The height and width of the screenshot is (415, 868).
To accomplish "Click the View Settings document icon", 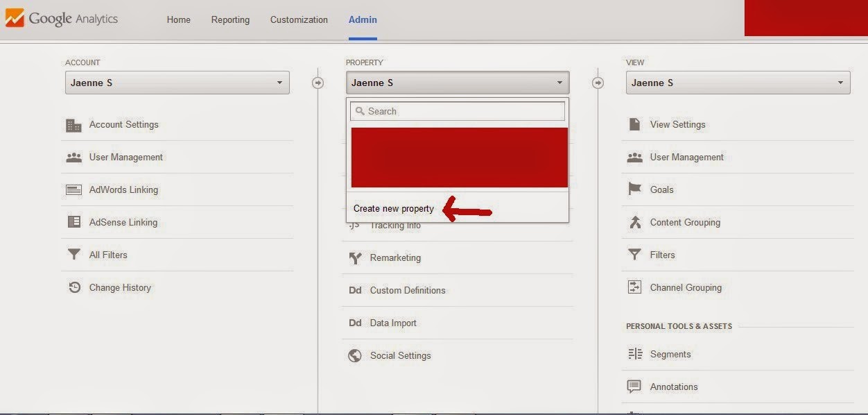I will [634, 124].
